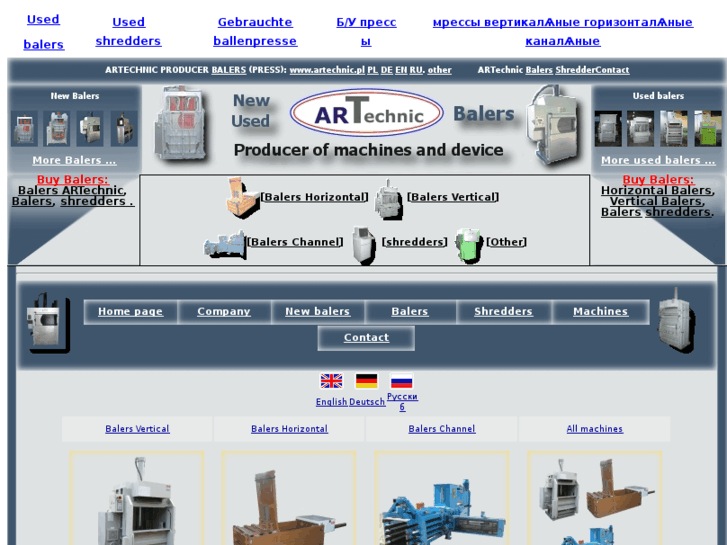Click left red Buy Balers: link
Screen dimensions: 727x545
73,180
